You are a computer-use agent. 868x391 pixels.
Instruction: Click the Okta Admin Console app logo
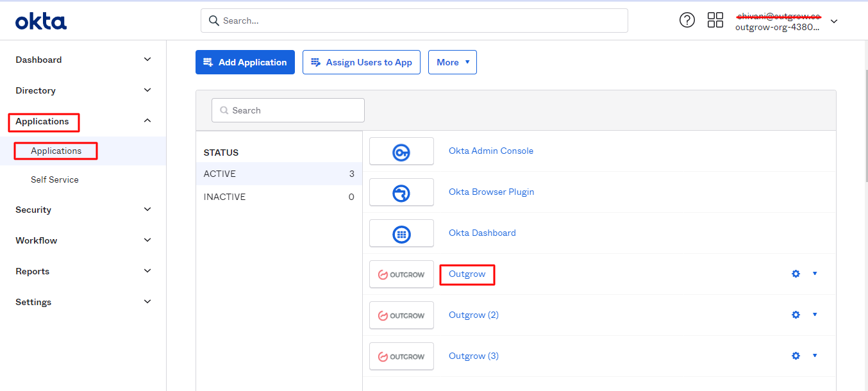[401, 151]
